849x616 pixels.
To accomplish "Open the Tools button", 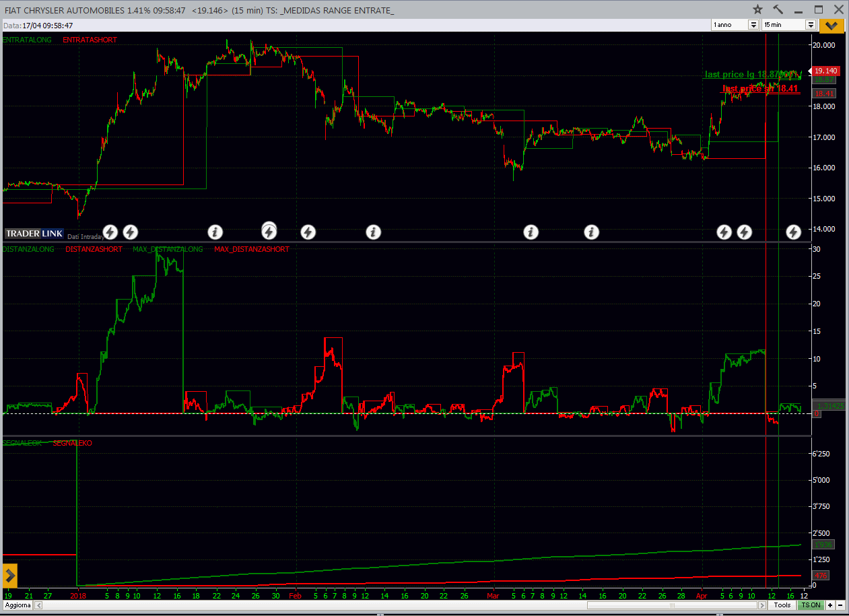I will (782, 605).
